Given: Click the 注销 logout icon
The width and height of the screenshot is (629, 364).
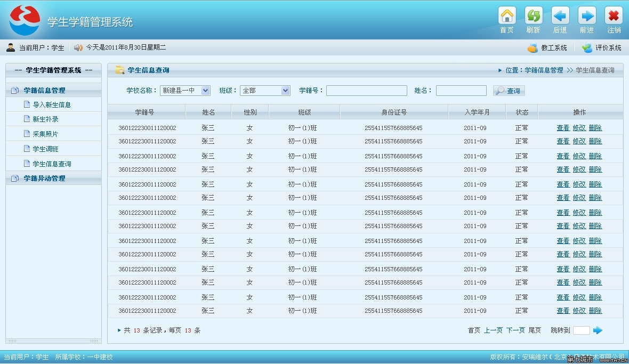Looking at the screenshot, I should click(613, 15).
